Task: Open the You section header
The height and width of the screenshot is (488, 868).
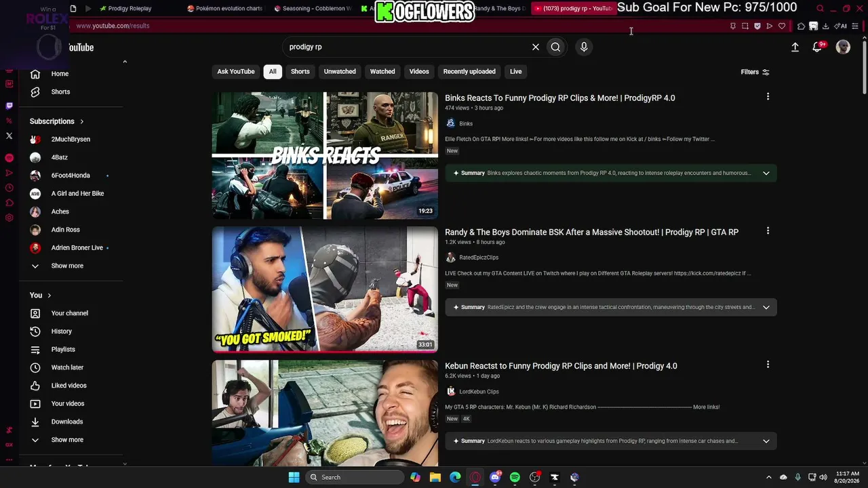Action: (41, 296)
